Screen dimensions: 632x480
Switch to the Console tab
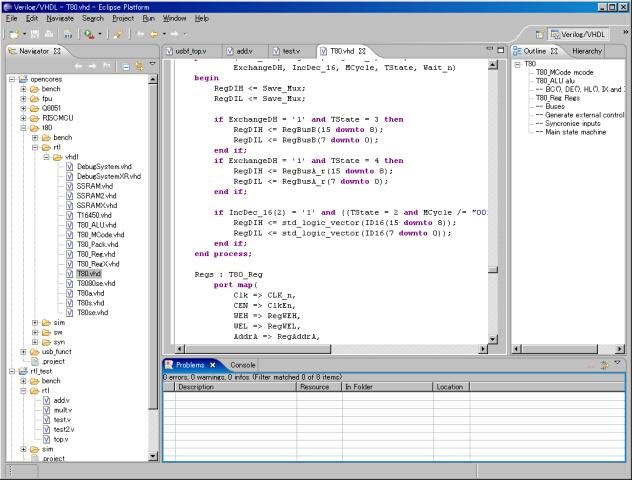point(243,365)
